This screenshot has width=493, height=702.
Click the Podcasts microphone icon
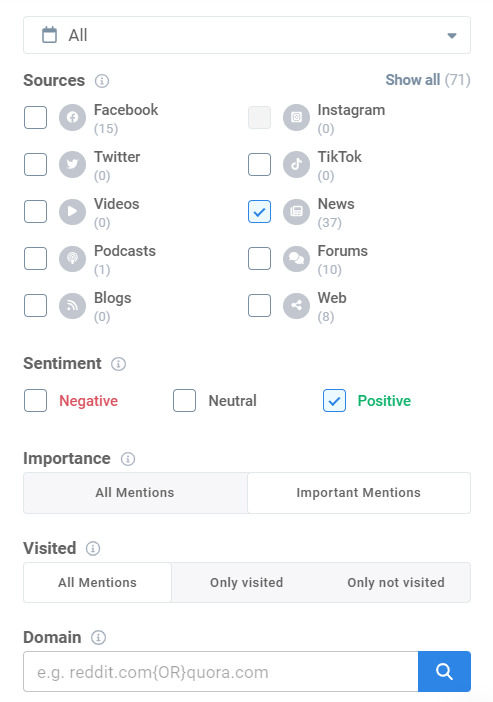73,258
